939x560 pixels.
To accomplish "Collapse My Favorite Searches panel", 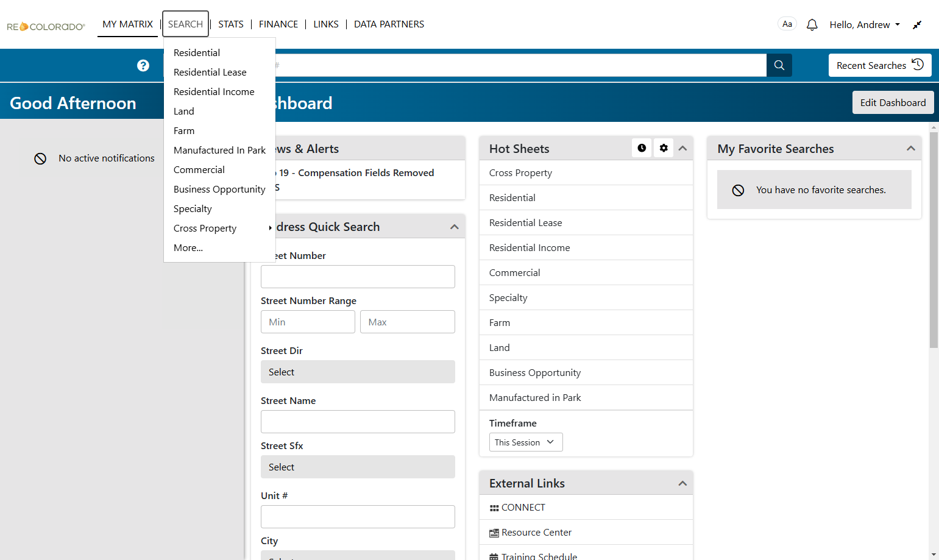I will (911, 148).
